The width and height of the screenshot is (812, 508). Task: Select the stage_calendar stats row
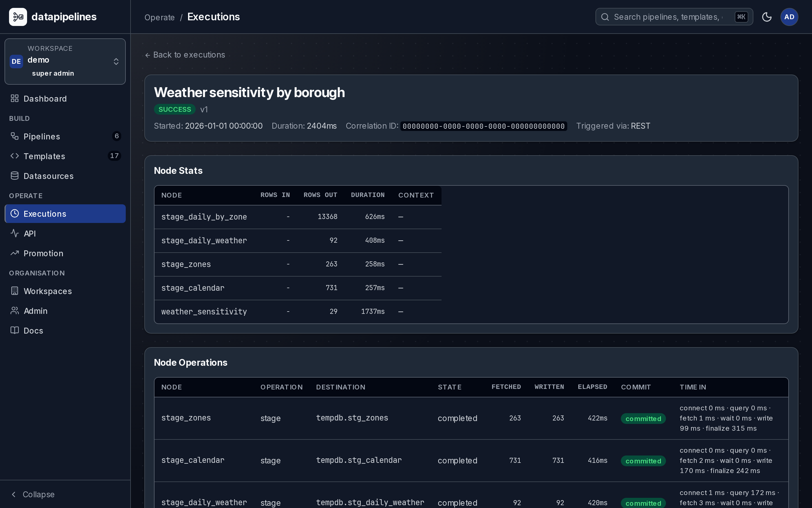coord(298,288)
